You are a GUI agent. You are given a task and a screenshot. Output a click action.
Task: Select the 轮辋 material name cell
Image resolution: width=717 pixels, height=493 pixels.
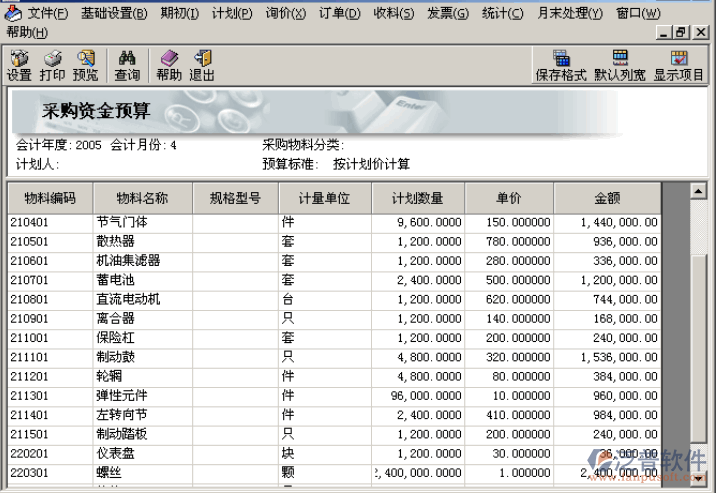(x=143, y=376)
